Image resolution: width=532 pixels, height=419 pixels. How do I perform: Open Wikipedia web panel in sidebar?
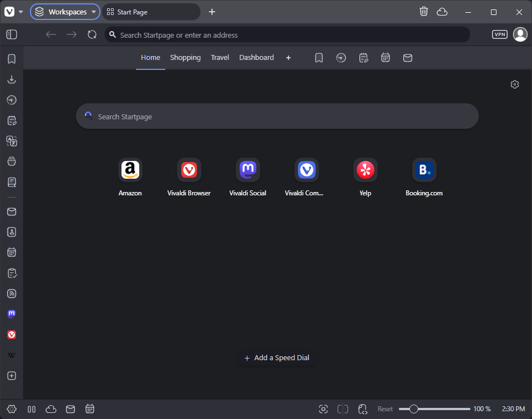coord(12,356)
